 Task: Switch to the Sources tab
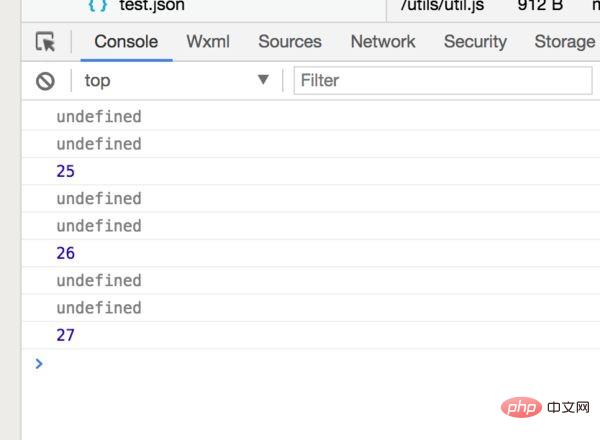[290, 42]
